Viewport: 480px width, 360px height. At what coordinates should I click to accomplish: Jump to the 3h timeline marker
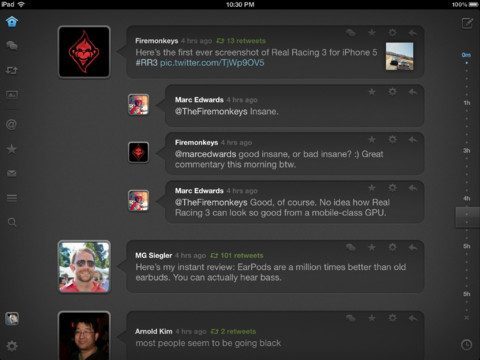[x=467, y=151]
